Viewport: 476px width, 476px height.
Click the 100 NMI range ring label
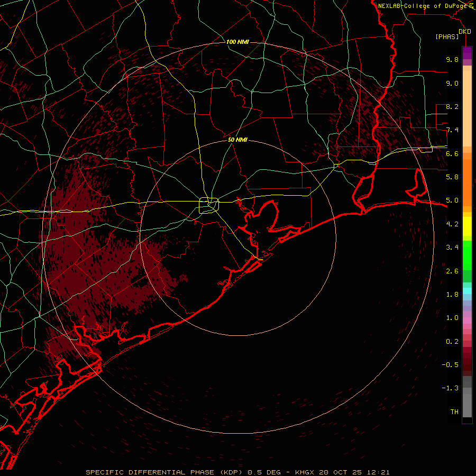coord(237,42)
